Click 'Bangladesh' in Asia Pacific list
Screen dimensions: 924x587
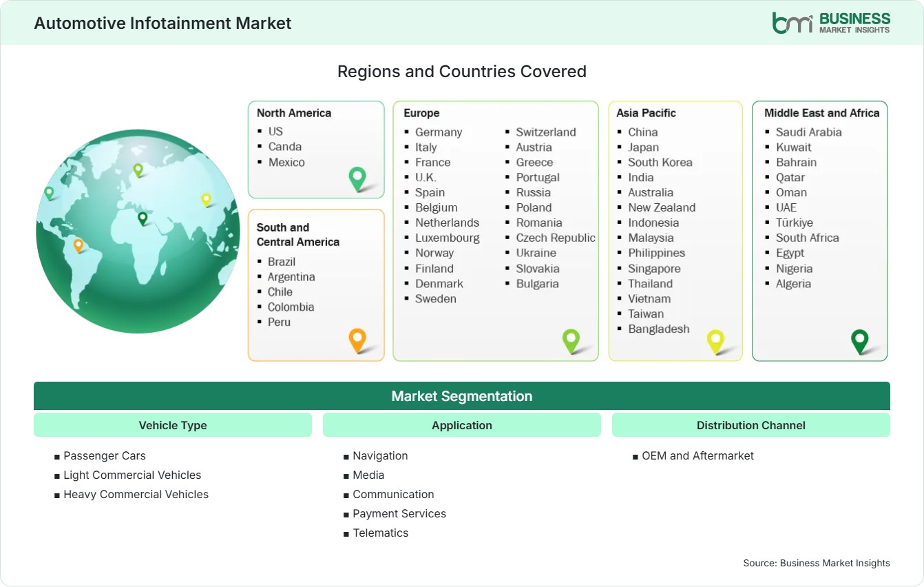[x=659, y=329]
